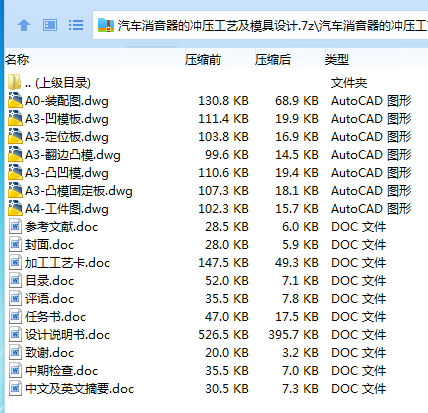Open the .. (上级目录) entry
Screen dimensions: 428x413
point(58,83)
